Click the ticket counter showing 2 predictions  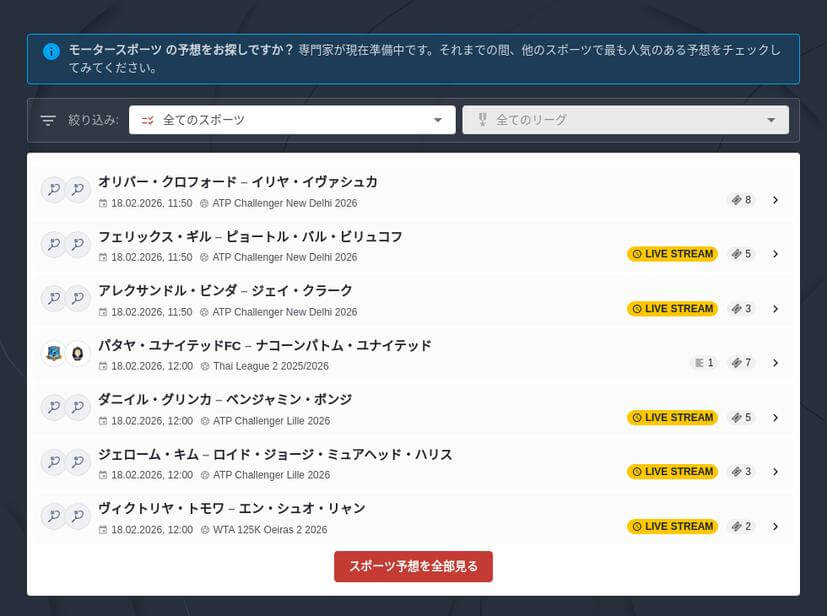click(740, 526)
